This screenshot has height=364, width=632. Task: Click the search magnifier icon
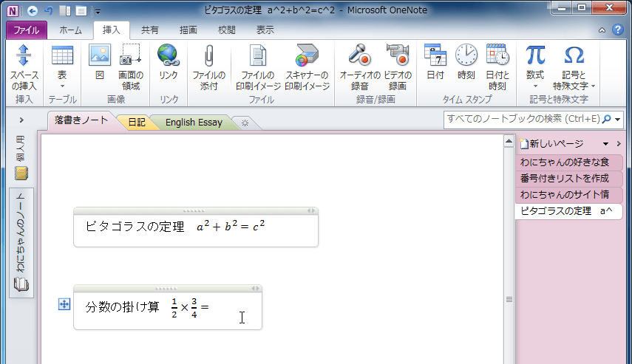click(607, 119)
